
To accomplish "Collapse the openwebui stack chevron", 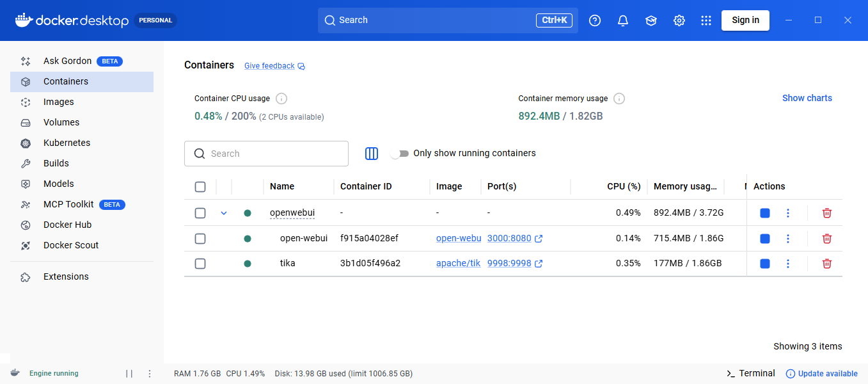I will pyautogui.click(x=224, y=213).
